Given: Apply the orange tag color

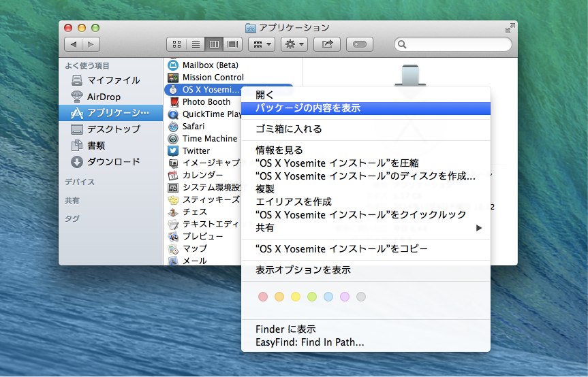Looking at the screenshot, I should point(279,297).
